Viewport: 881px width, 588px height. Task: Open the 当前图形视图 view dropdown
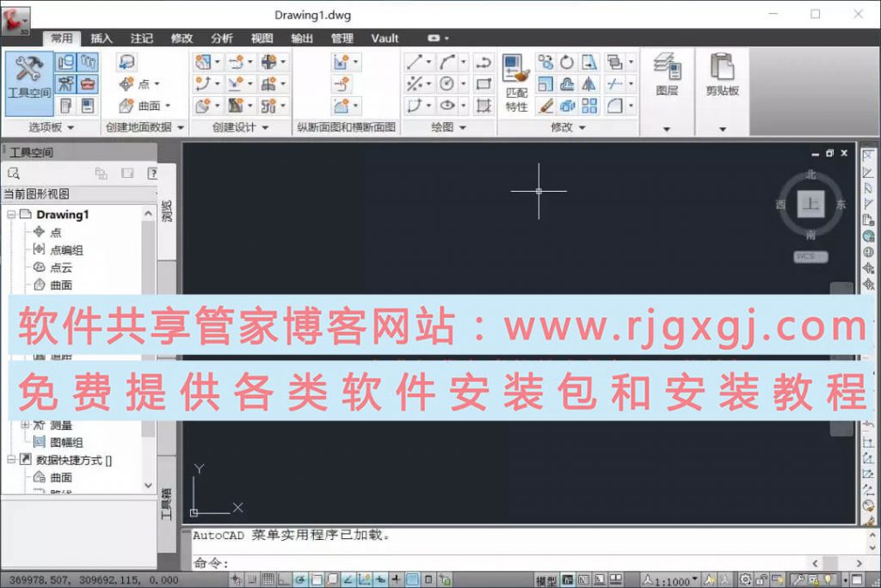tap(80, 194)
